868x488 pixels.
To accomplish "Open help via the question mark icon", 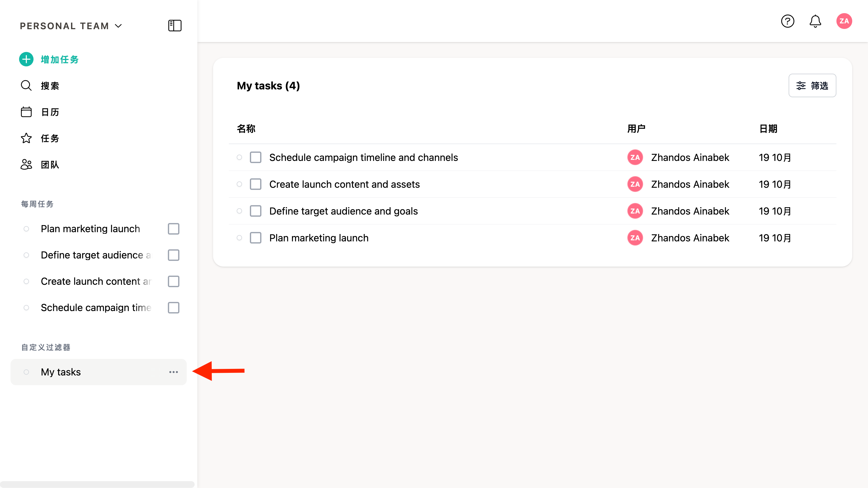I will coord(788,21).
